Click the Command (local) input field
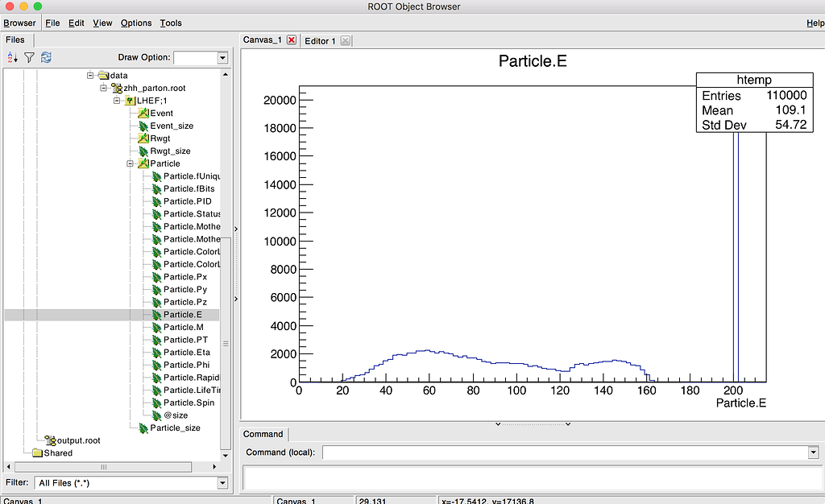 564,452
